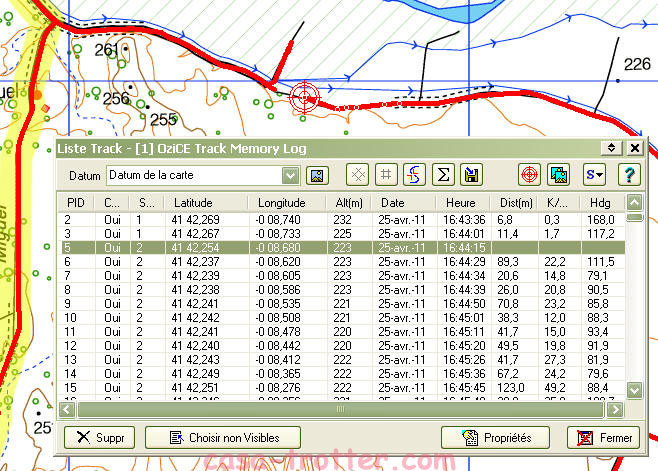Screen dimensions: 658x471
Task: Click the faded crosshair toolbar icon
Action: 358,175
